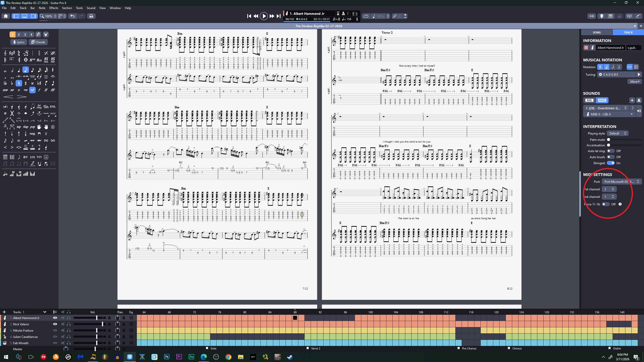Screen dimensions: 644x362
Task: Apply the let ring effect
Action: tap(39, 107)
